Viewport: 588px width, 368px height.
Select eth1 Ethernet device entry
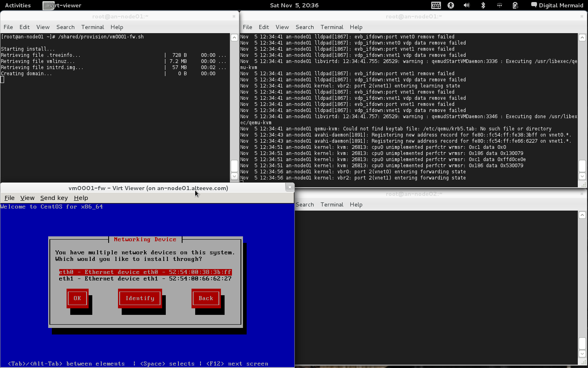(x=145, y=279)
